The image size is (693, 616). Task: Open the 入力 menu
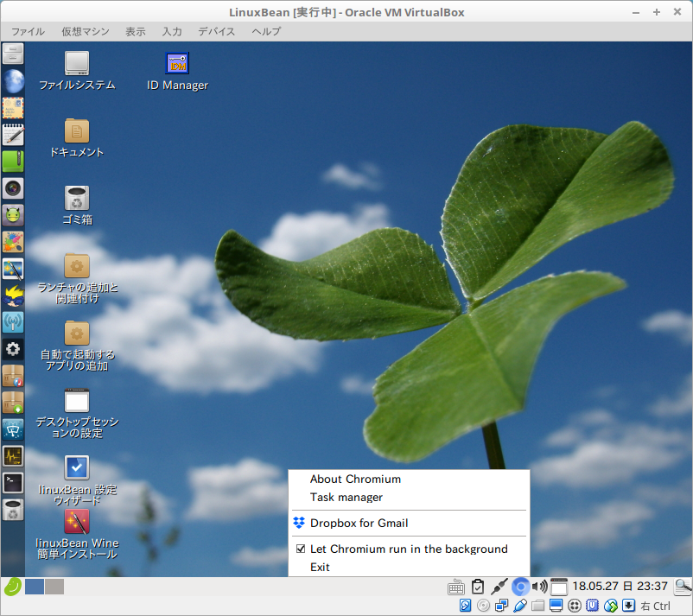click(172, 31)
